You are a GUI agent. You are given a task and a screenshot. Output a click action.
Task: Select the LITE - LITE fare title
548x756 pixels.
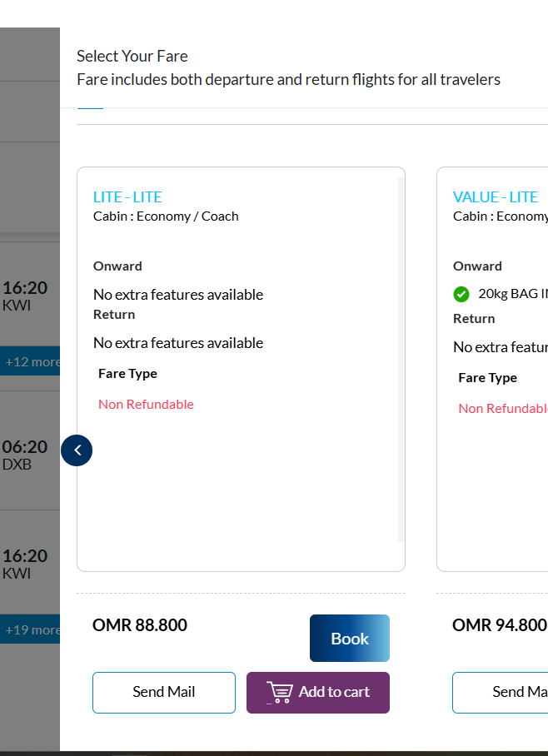point(127,197)
